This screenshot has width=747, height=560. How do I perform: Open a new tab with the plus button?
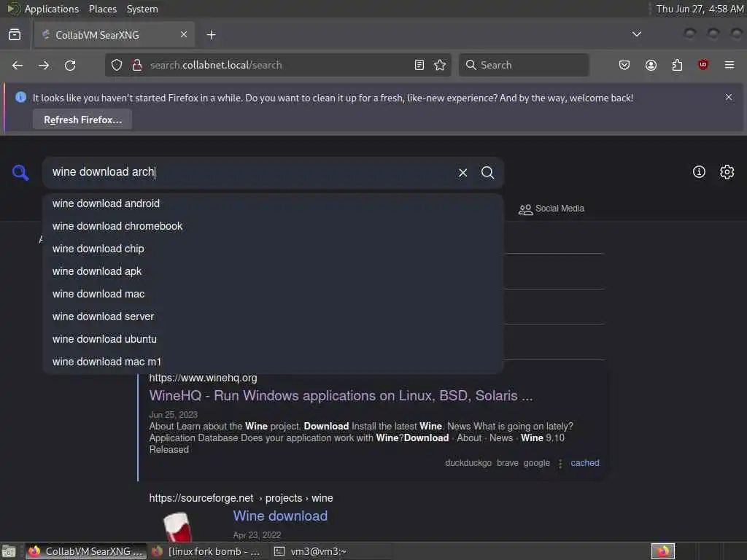[211, 35]
